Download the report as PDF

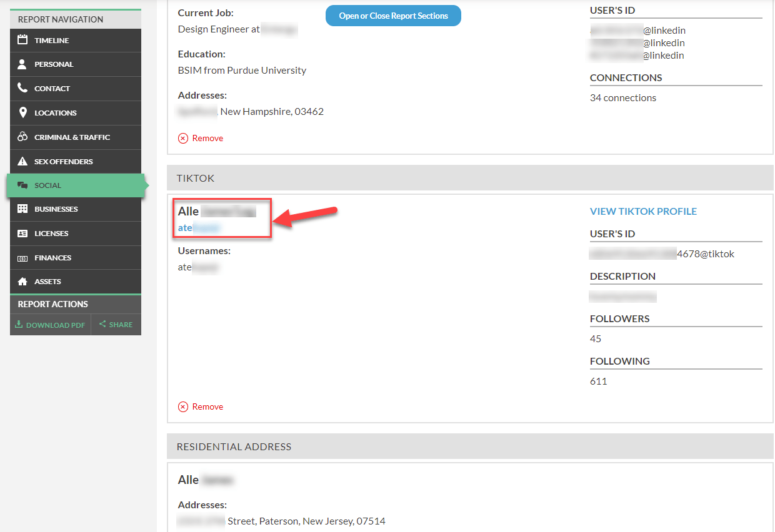click(x=50, y=325)
